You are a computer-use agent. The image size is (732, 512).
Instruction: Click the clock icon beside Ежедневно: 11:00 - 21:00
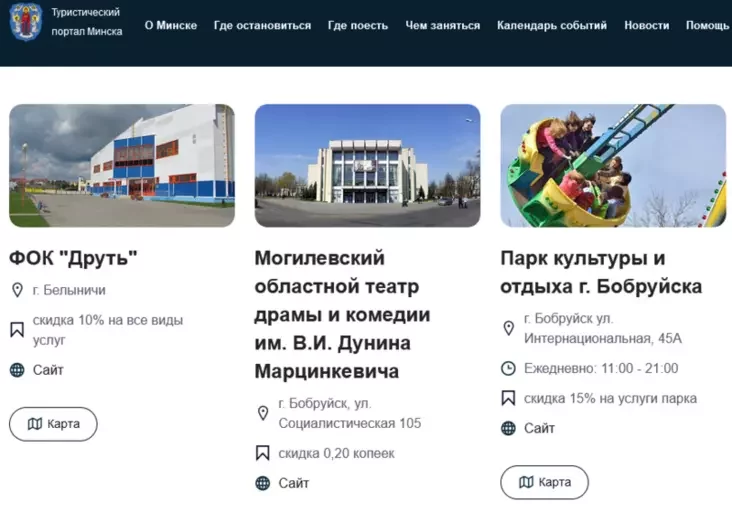(508, 368)
